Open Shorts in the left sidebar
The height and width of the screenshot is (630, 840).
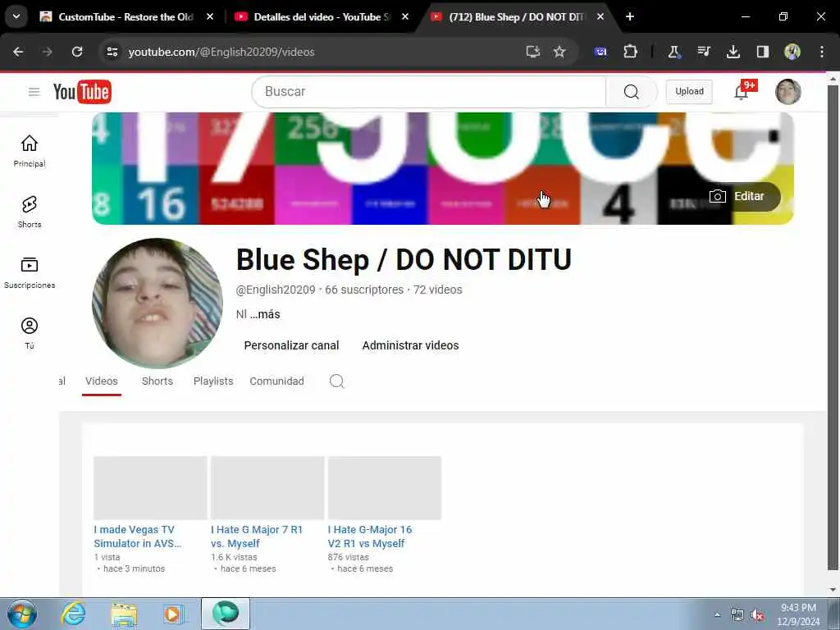point(30,212)
